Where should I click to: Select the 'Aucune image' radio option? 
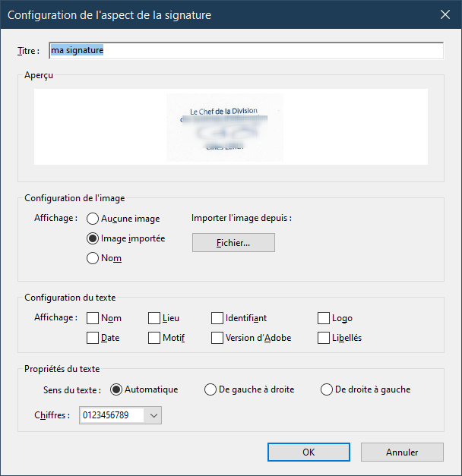pos(93,219)
